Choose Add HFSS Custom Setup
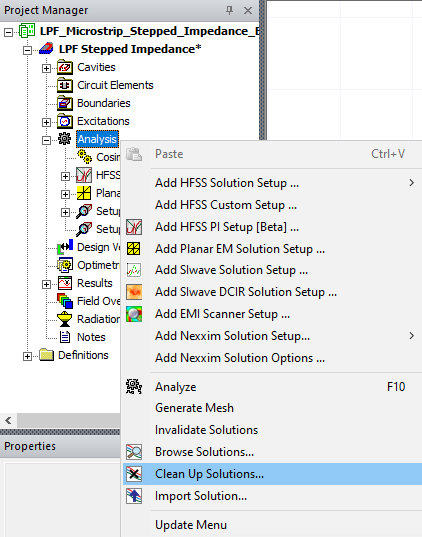This screenshot has height=537, width=422. pyautogui.click(x=272, y=205)
